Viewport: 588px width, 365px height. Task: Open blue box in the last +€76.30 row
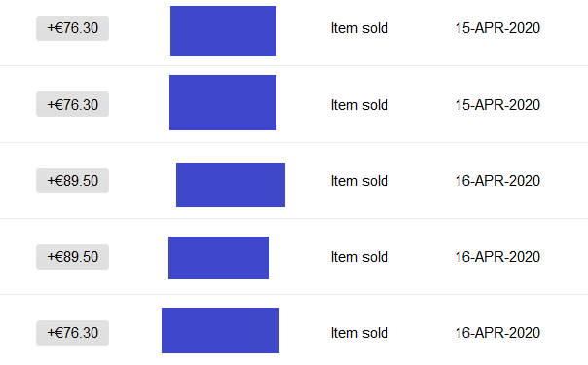(220, 331)
